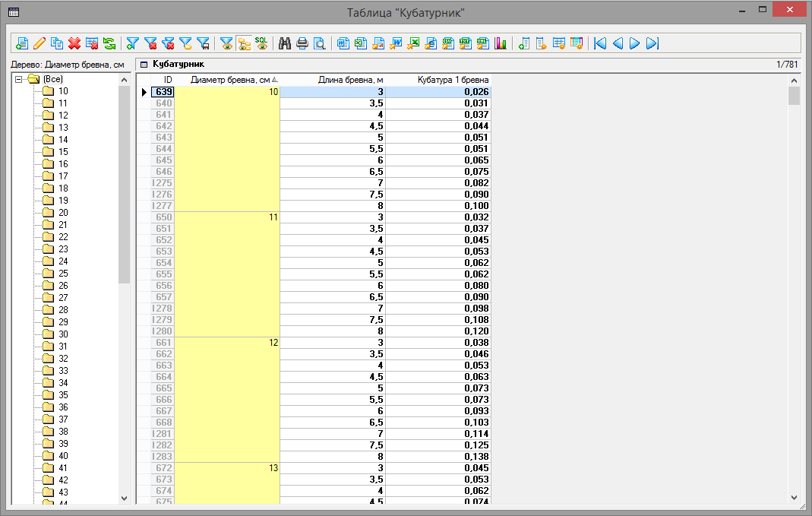Open the bar chart diagram icon
812x516 pixels.
click(x=501, y=43)
